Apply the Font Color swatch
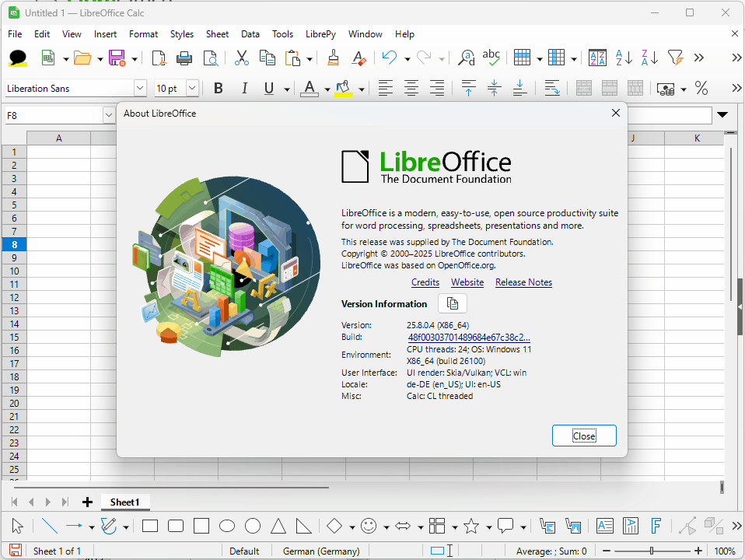This screenshot has width=745, height=560. click(310, 89)
